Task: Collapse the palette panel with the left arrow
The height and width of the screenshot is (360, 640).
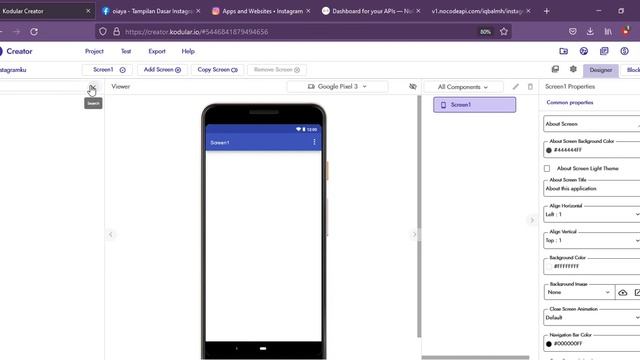Action: 110,234
